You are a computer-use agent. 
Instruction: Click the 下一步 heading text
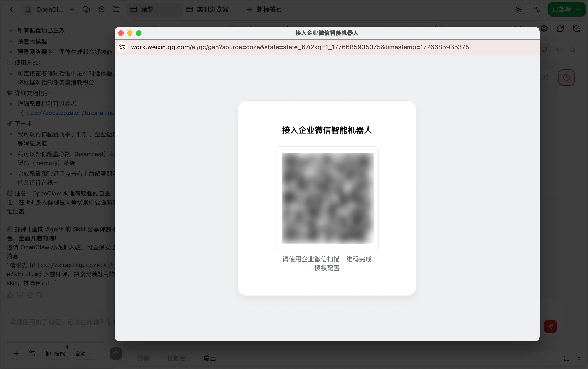coord(25,124)
